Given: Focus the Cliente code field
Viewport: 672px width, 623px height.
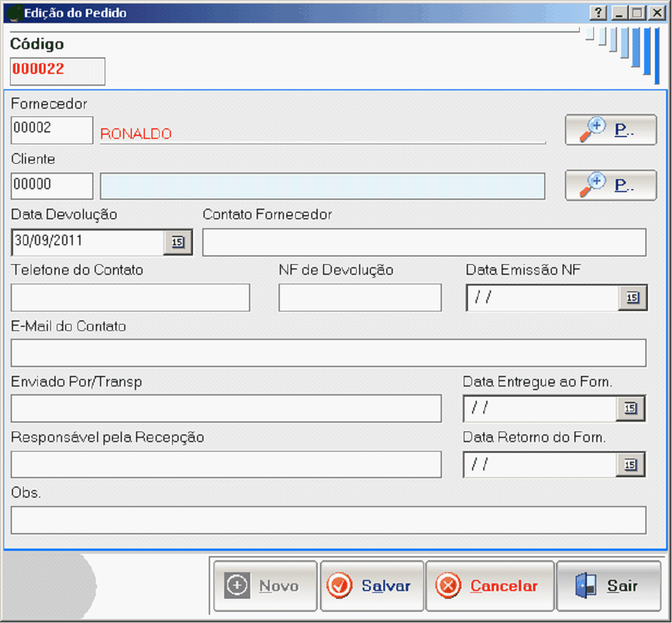Looking at the screenshot, I should (51, 186).
